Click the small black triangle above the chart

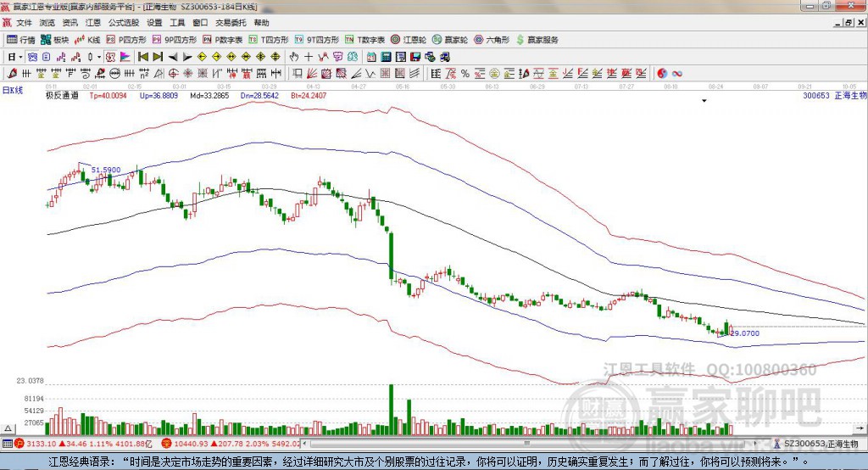pyautogui.click(x=704, y=101)
